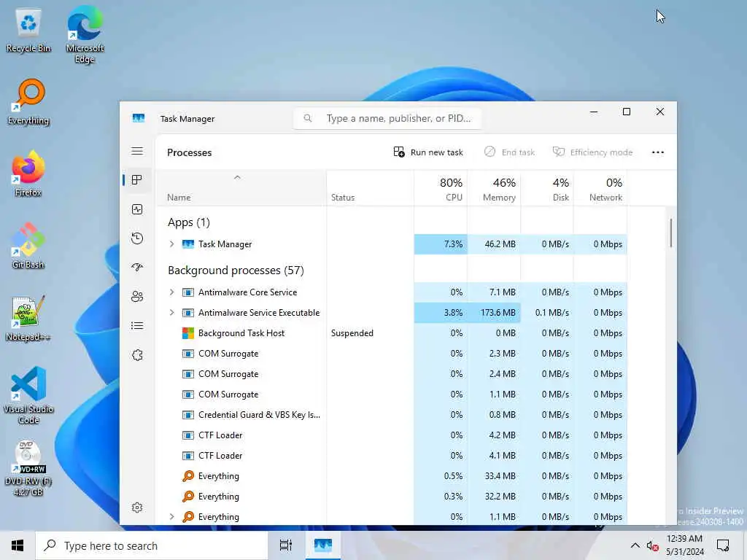Viewport: 747px width, 560px height.
Task: Open the Performance page icon in sidebar
Action: click(x=137, y=209)
